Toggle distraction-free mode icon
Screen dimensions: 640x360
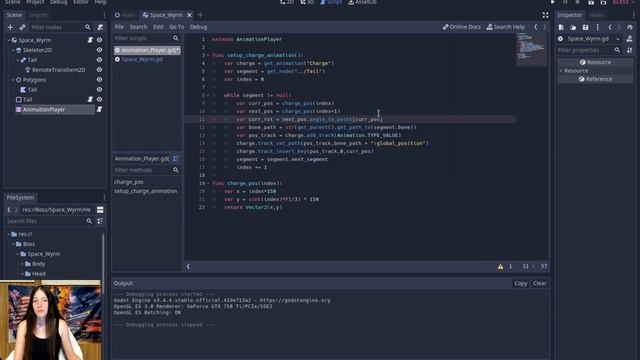(x=545, y=15)
